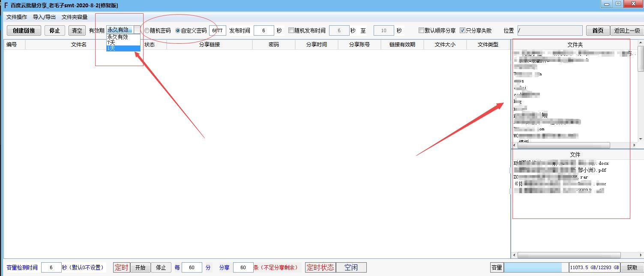Click the random time maximum field

pos(383,30)
